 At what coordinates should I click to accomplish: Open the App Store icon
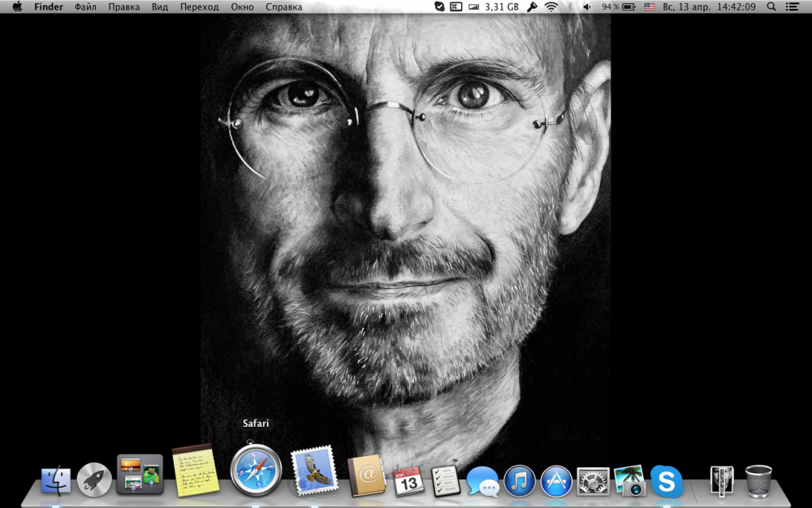557,481
